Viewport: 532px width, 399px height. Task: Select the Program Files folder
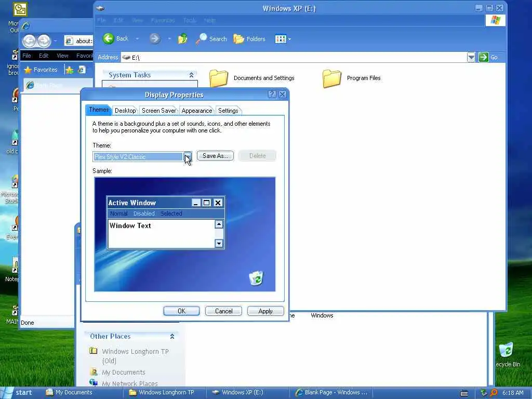pyautogui.click(x=352, y=78)
